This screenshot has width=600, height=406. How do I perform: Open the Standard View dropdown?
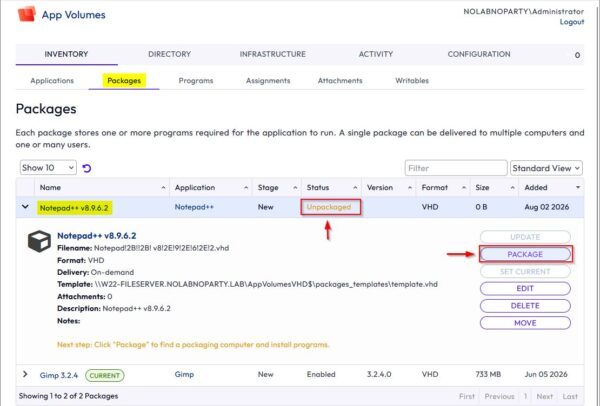pyautogui.click(x=546, y=168)
